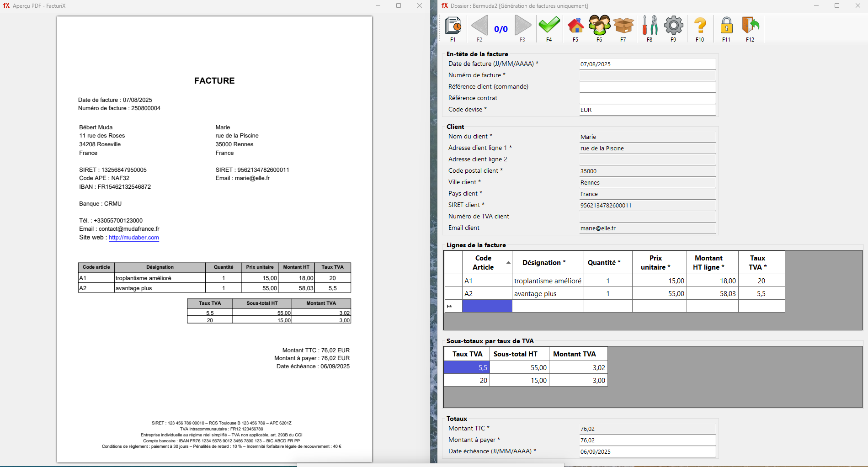Click the Désignation column header
This screenshot has height=467, width=868.
[548, 263]
